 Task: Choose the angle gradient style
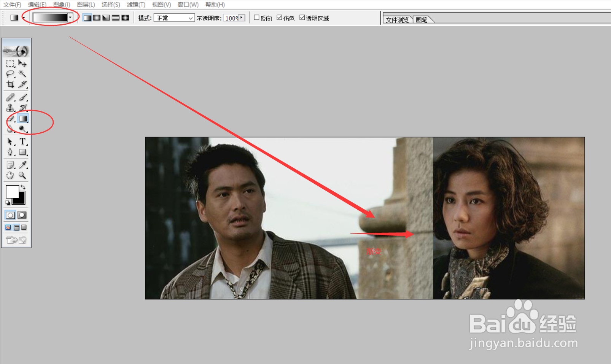107,18
